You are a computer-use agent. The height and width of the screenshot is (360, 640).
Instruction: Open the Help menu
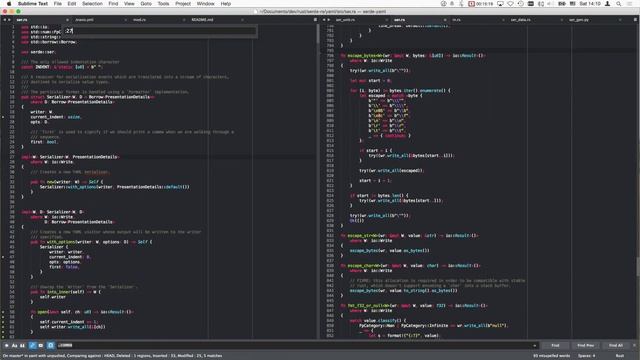pyautogui.click(x=226, y=4)
